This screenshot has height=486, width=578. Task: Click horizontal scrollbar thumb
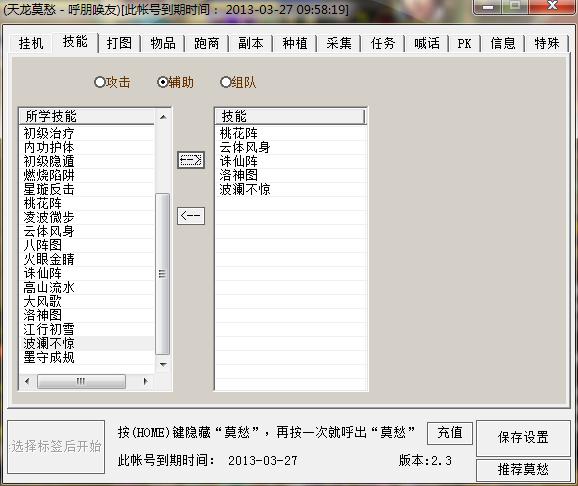click(81, 381)
